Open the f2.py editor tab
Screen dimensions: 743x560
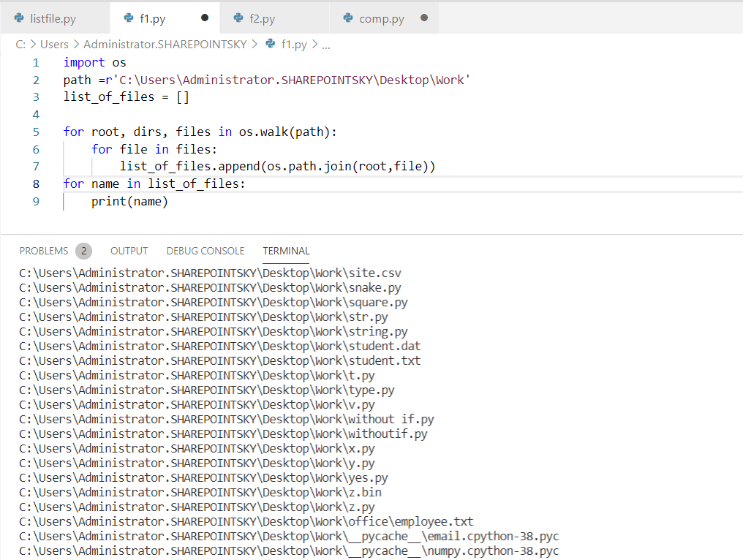click(x=274, y=18)
